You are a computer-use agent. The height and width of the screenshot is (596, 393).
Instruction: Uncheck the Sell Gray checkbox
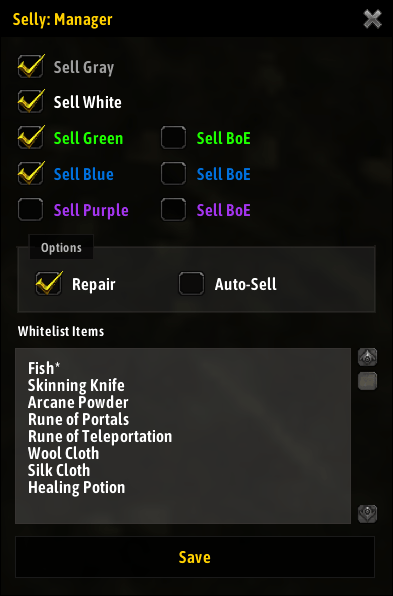coord(30,67)
